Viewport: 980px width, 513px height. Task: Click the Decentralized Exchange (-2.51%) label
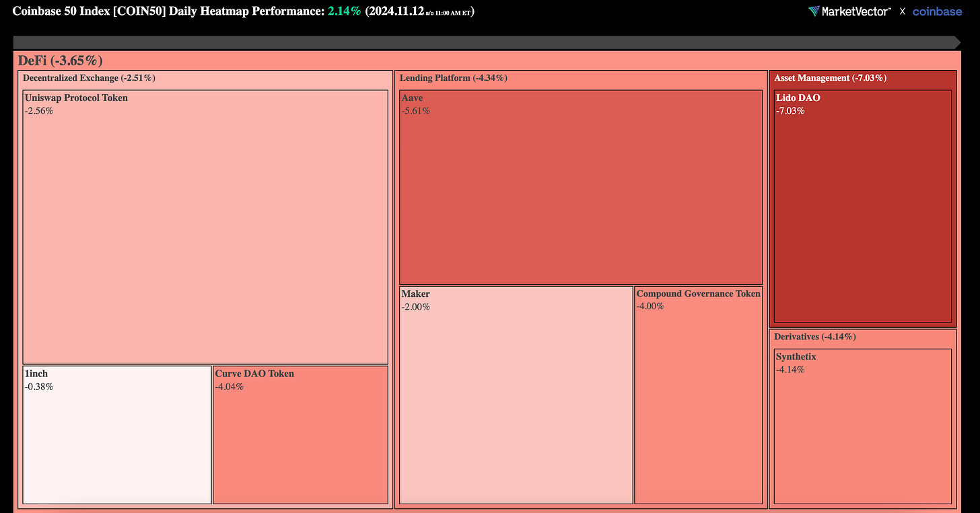click(x=89, y=78)
